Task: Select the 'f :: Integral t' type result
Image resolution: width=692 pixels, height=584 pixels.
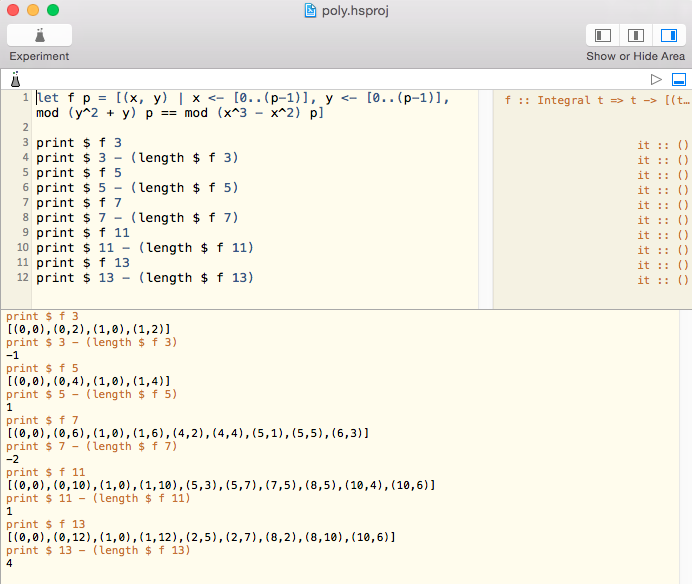Action: tap(596, 101)
